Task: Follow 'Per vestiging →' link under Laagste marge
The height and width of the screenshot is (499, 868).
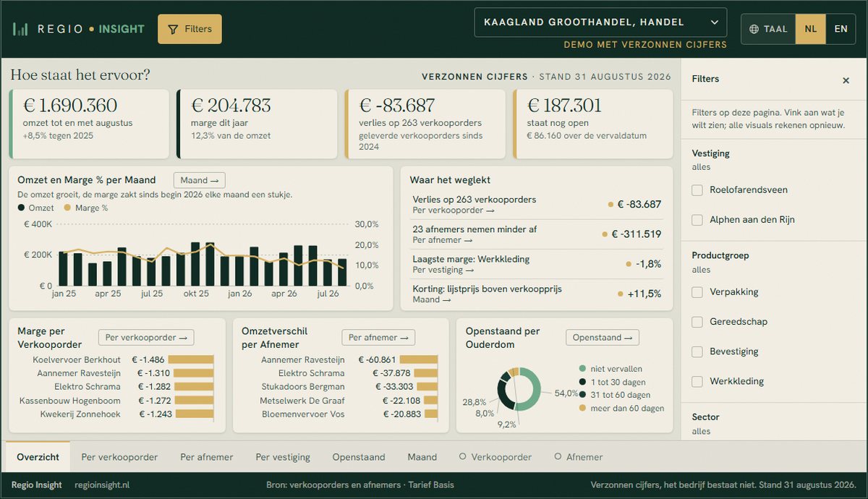Action: pyautogui.click(x=443, y=270)
